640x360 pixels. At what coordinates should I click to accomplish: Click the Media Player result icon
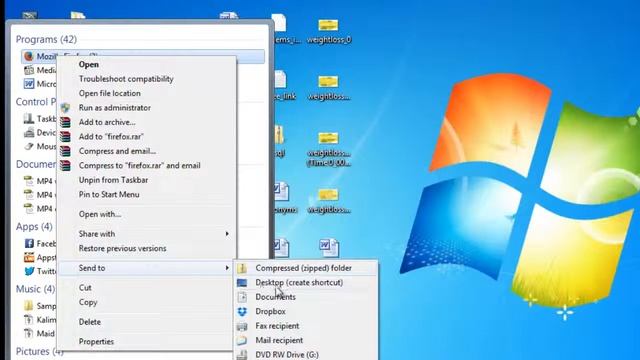(x=29, y=70)
